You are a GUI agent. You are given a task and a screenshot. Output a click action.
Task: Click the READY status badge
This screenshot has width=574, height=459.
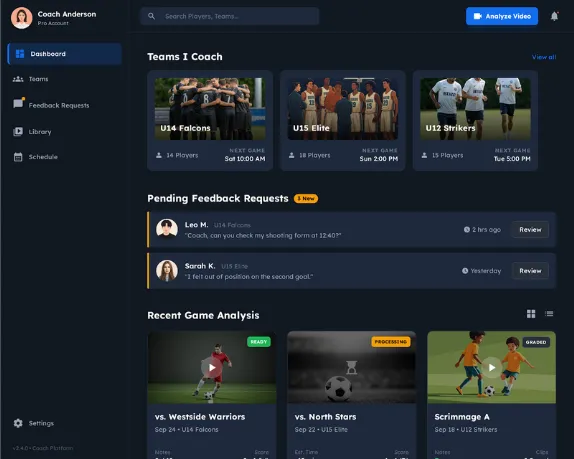pos(259,342)
